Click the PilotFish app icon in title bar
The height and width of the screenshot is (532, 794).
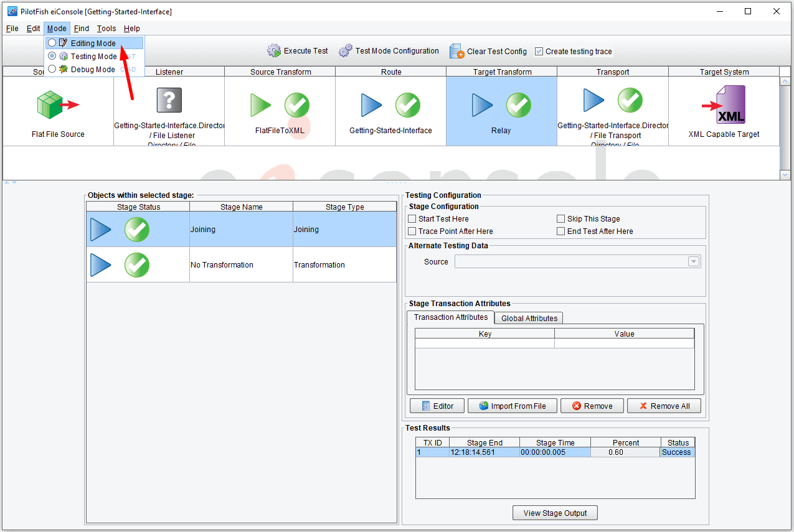coord(12,11)
